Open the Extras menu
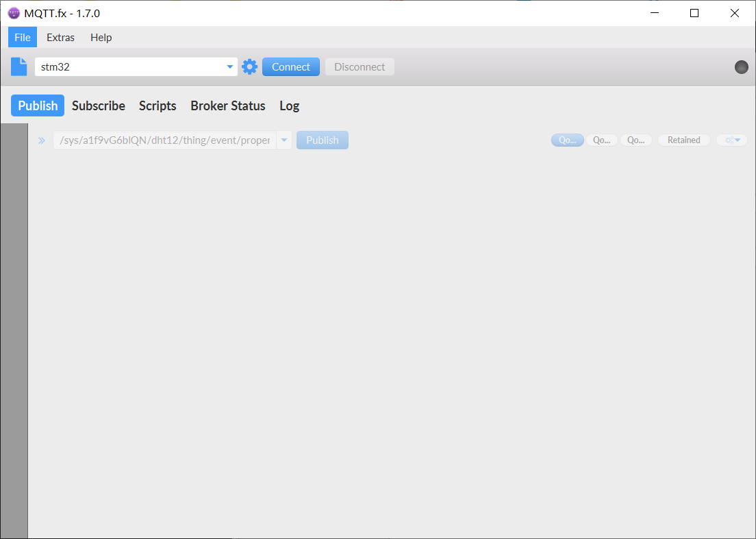Viewport: 756px width, 539px height. point(61,37)
